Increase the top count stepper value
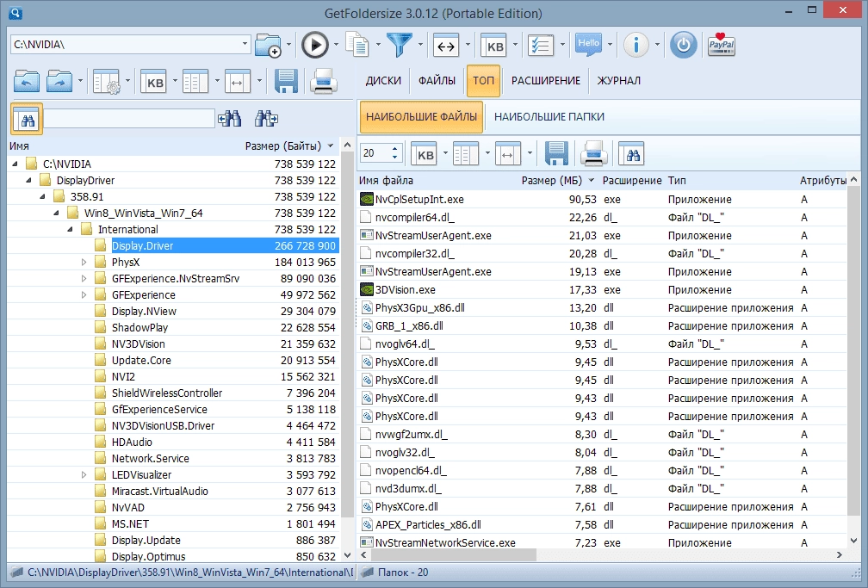 394,148
